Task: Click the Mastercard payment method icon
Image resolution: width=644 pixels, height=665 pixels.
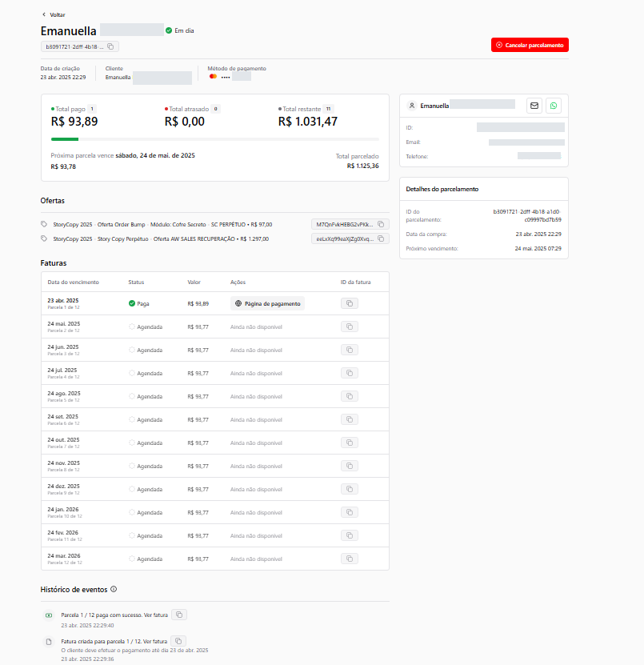Action: 214,76
